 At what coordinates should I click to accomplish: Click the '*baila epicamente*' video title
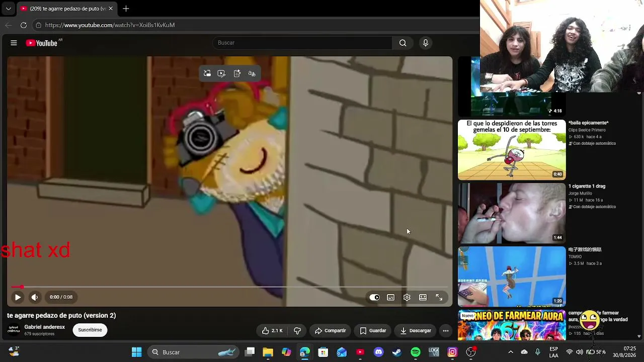(x=589, y=123)
